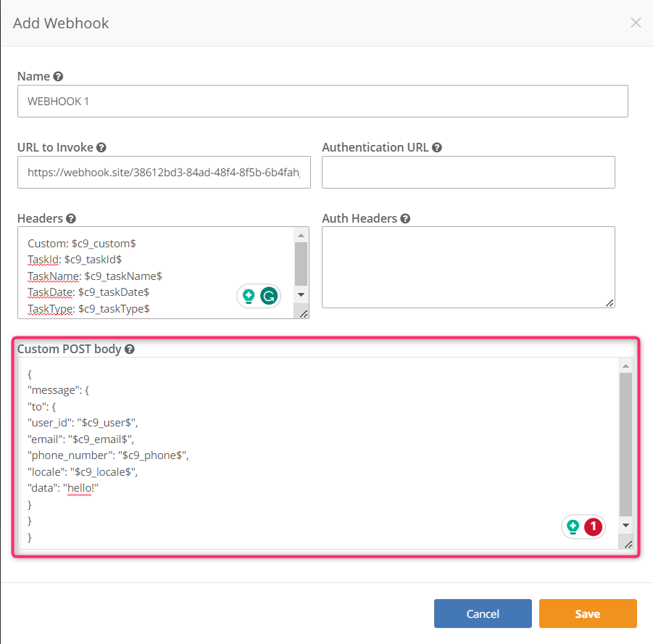The height and width of the screenshot is (644, 653).
Task: Click "TaskDate: $c9_taskDate$" header line
Action: (x=88, y=292)
